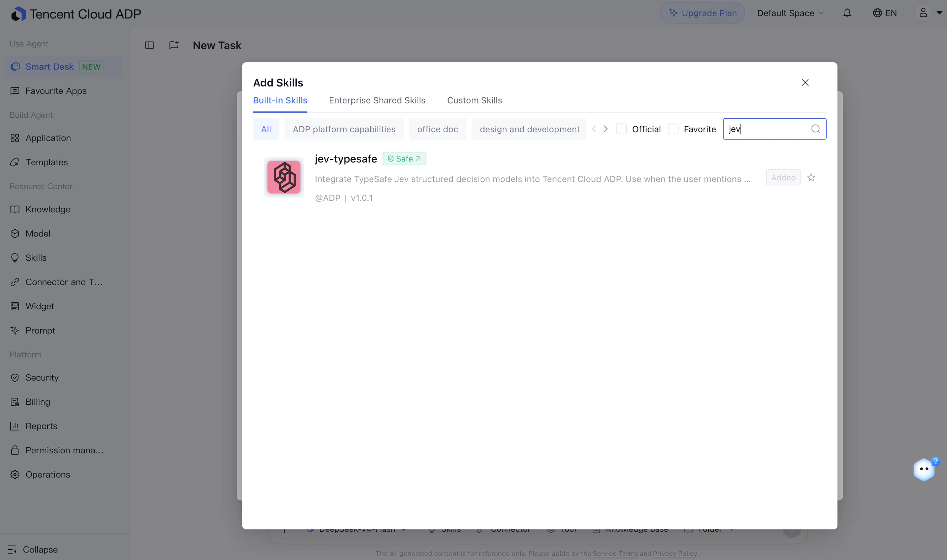This screenshot has width=947, height=560.
Task: Filter by design and development category
Action: [x=529, y=129]
